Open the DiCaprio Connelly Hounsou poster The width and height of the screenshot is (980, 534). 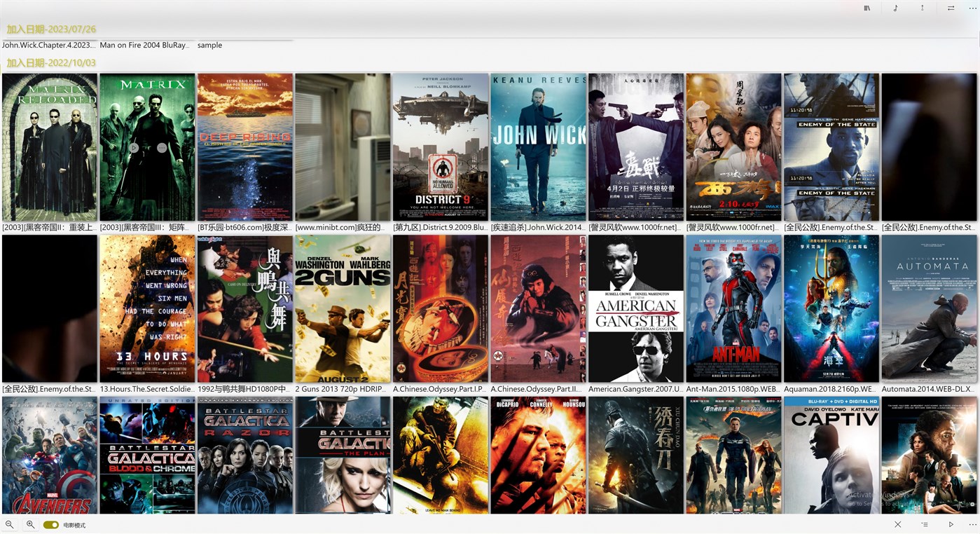538,456
